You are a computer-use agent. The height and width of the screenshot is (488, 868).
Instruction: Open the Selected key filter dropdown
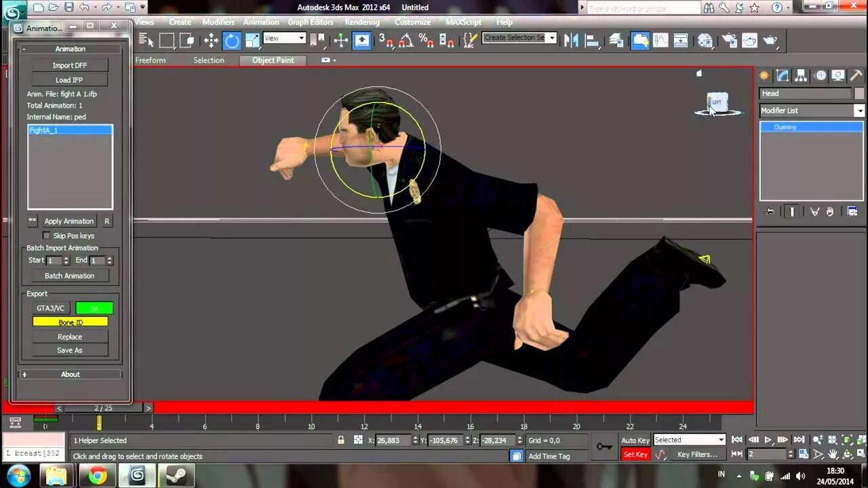690,440
